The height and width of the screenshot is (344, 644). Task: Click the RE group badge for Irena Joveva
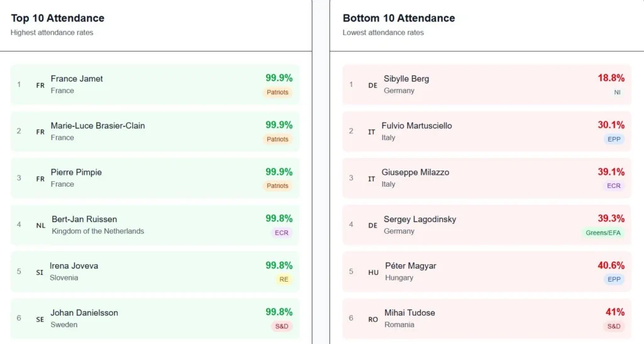click(x=284, y=279)
